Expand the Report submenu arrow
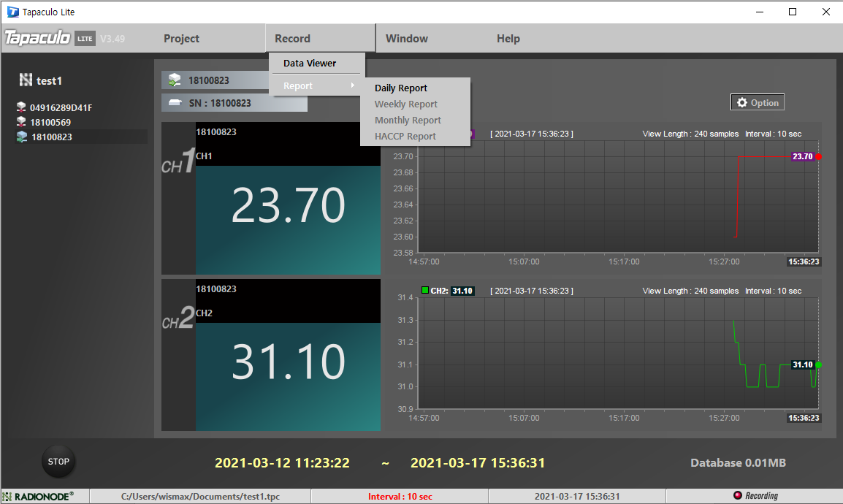Viewport: 843px width, 504px height. (353, 85)
